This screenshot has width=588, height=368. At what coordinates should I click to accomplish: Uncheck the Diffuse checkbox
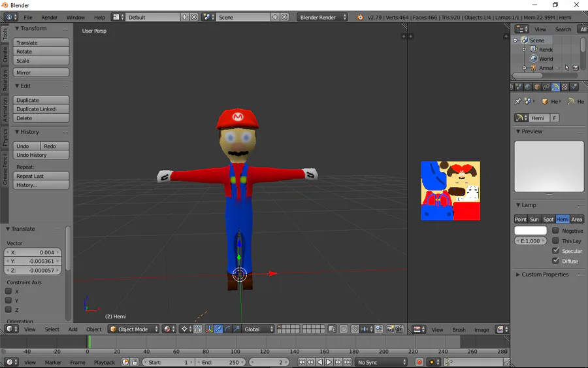(x=555, y=261)
